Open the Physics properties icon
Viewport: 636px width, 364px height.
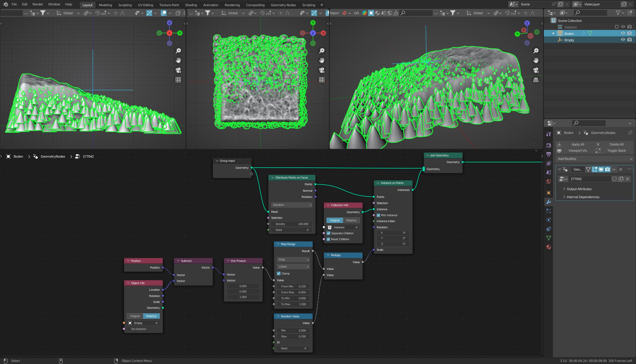click(x=549, y=220)
